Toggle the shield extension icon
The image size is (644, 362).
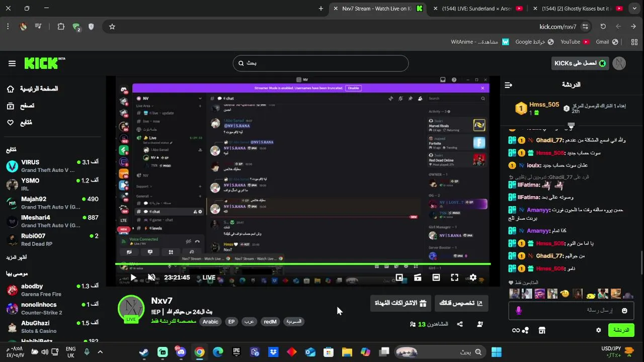[x=91, y=27]
